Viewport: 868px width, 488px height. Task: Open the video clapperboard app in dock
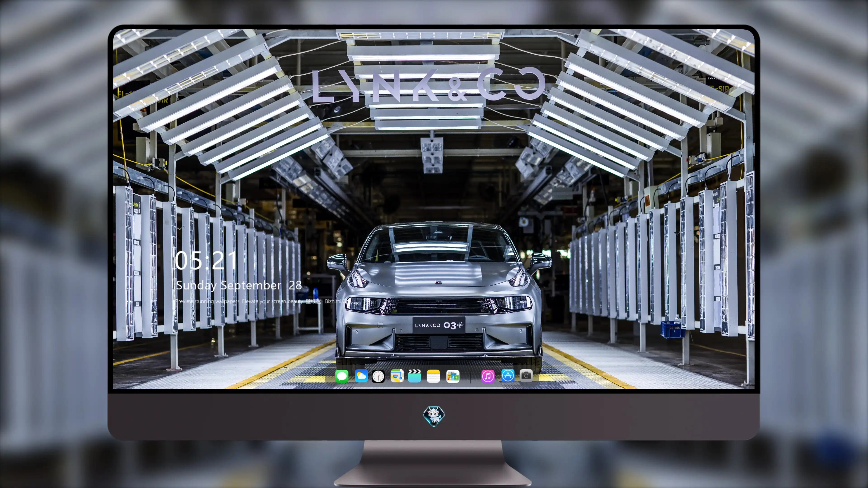(415, 376)
